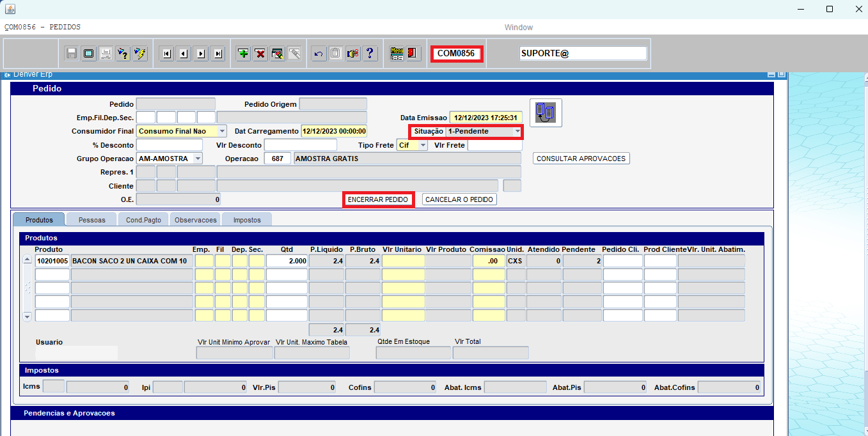Switch to the Pessoas tab
Screen dimensions: 868x436
coord(91,219)
